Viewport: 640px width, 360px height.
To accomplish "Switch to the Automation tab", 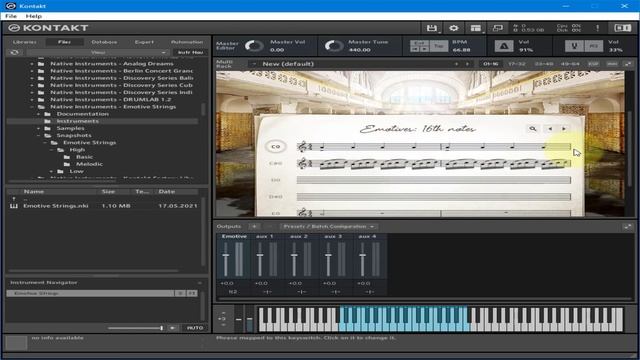I will point(187,42).
